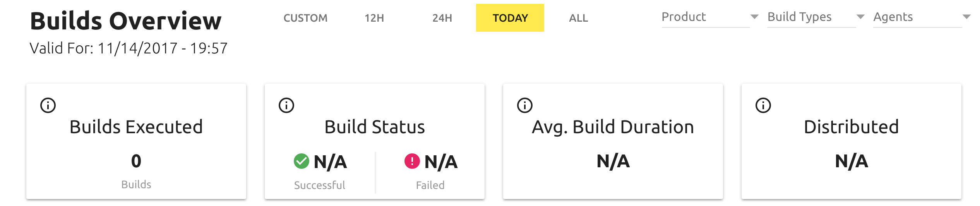Select the 24H time range
This screenshot has height=206, width=980.
coord(442,18)
